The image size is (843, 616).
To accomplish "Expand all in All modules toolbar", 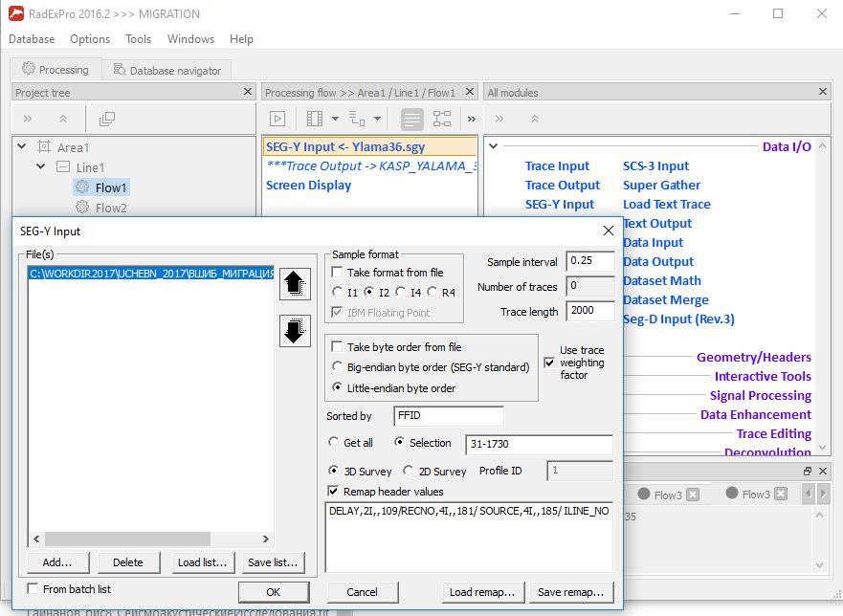I will (499, 119).
